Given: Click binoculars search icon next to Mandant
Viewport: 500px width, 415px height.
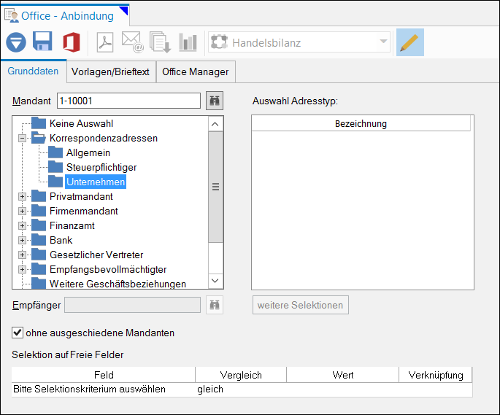Looking at the screenshot, I should 214,100.
